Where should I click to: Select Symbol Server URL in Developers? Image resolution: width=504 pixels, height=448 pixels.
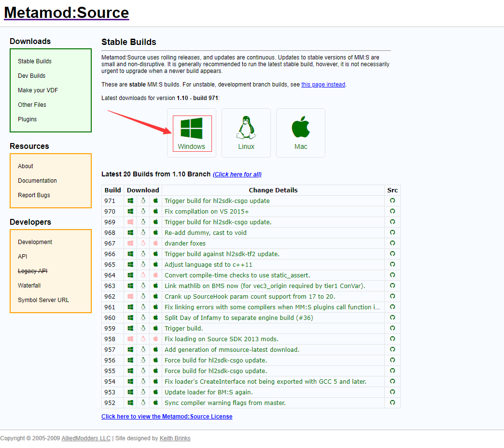[x=43, y=300]
